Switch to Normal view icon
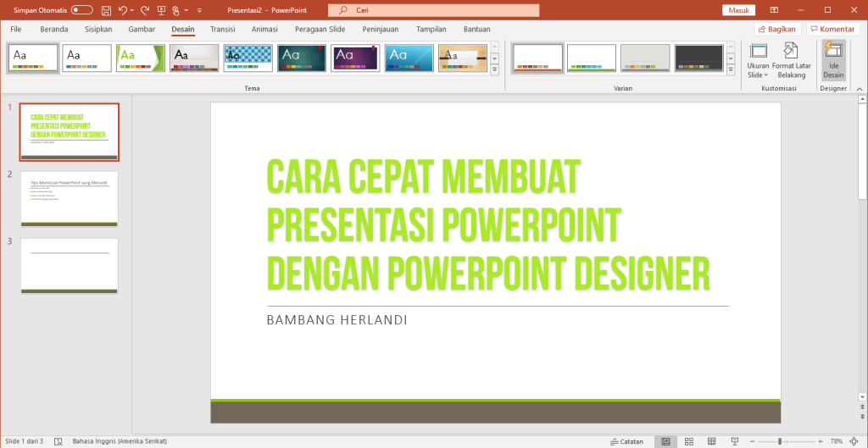Image resolution: width=868 pixels, height=448 pixels. [666, 441]
